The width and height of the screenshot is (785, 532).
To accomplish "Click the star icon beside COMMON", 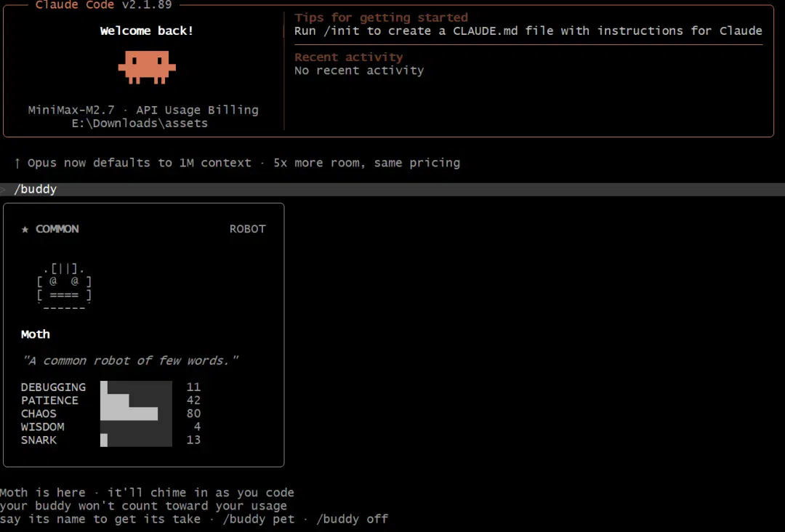I will (25, 229).
